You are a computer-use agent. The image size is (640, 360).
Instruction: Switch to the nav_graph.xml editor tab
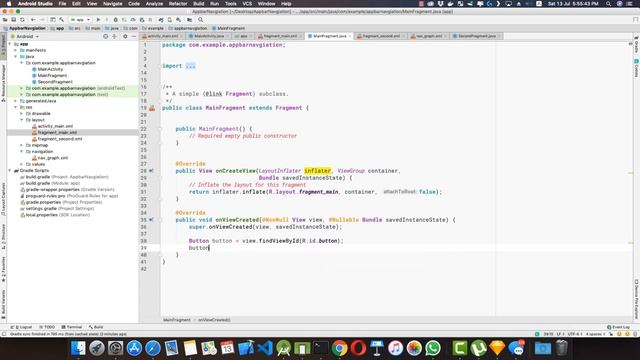tap(428, 36)
